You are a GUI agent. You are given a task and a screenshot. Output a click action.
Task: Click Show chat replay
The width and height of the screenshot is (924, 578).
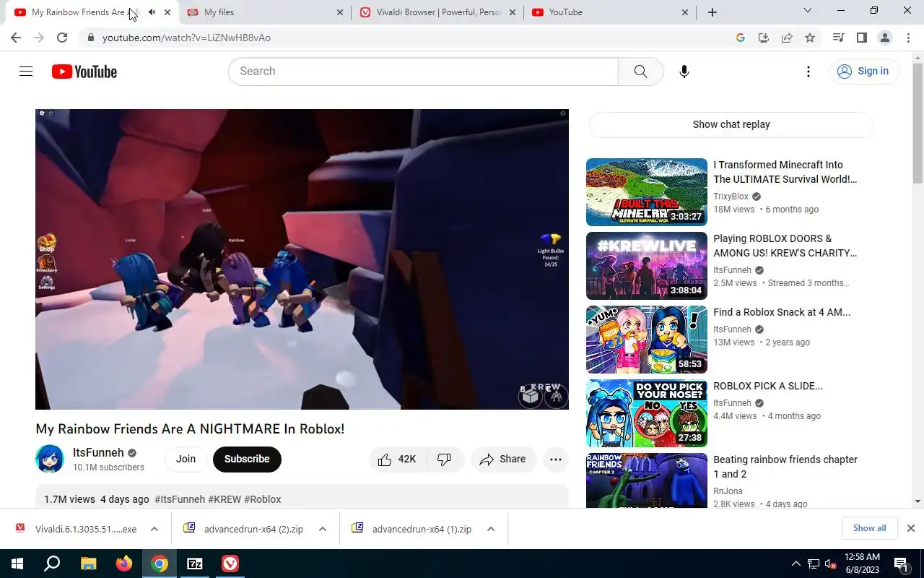(x=731, y=124)
